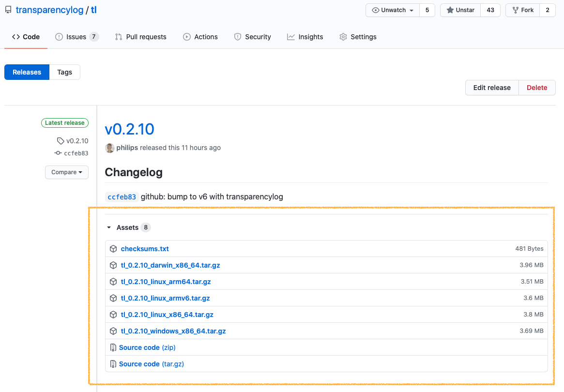Click the package icon beside tl_0.2.10_darwin_x86_64.tar.gz
Viewport: 564px width, 392px height.
[x=113, y=265]
